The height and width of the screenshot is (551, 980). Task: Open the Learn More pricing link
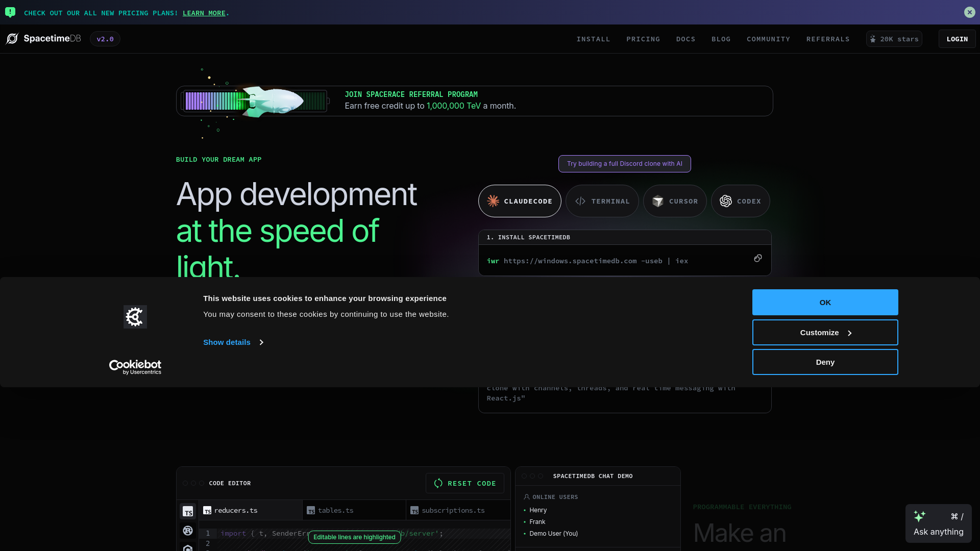pos(204,13)
